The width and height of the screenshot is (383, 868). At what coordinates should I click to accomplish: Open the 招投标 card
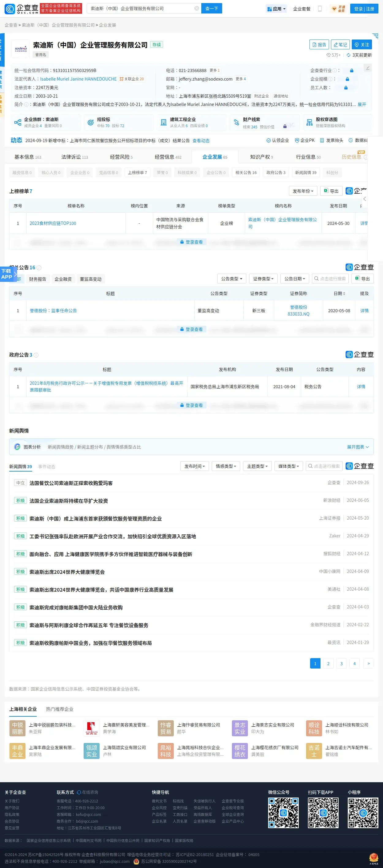pyautogui.click(x=119, y=122)
